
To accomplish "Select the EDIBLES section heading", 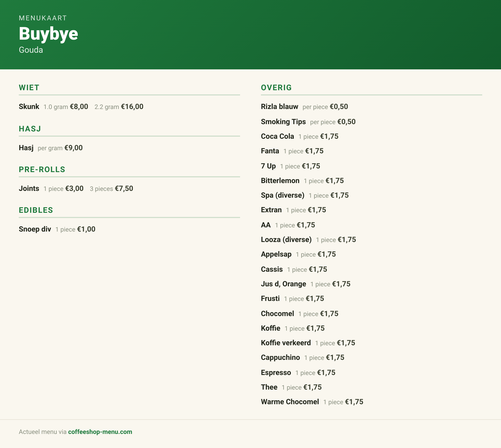I will pyautogui.click(x=36, y=210).
